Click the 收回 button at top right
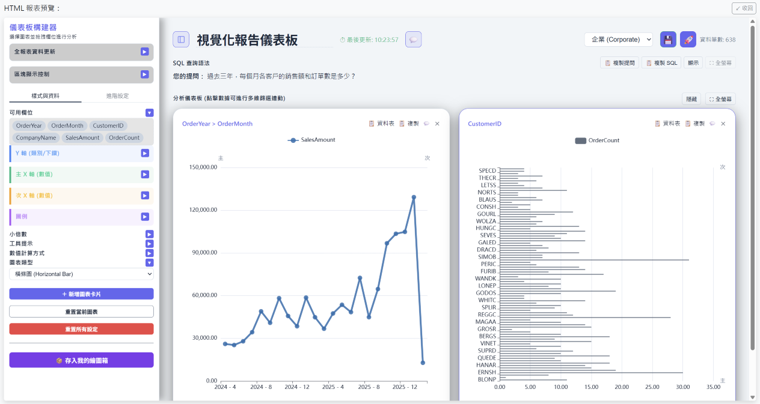Image resolution: width=760 pixels, height=404 pixels. 744,8
